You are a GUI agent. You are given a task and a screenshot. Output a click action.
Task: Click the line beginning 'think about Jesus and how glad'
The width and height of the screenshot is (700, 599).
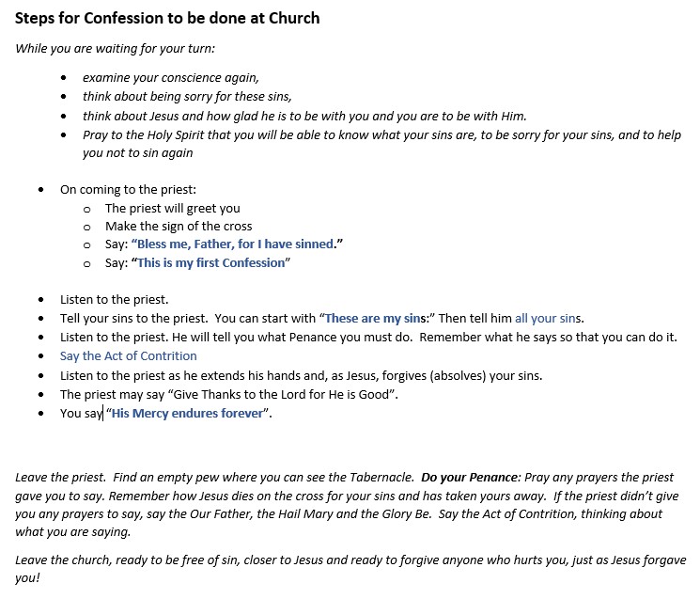[x=304, y=116]
